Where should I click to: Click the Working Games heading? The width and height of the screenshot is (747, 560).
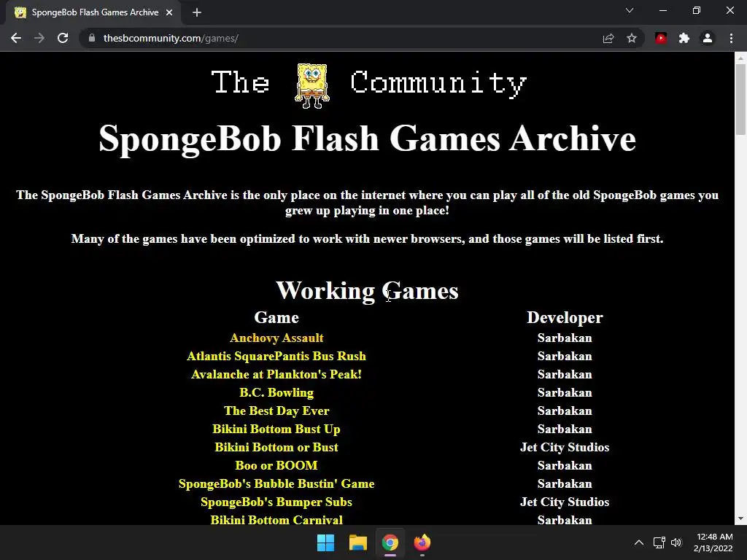tap(367, 290)
